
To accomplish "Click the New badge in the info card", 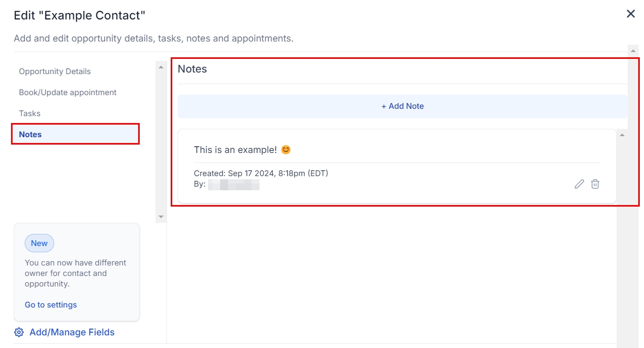I will [x=39, y=243].
